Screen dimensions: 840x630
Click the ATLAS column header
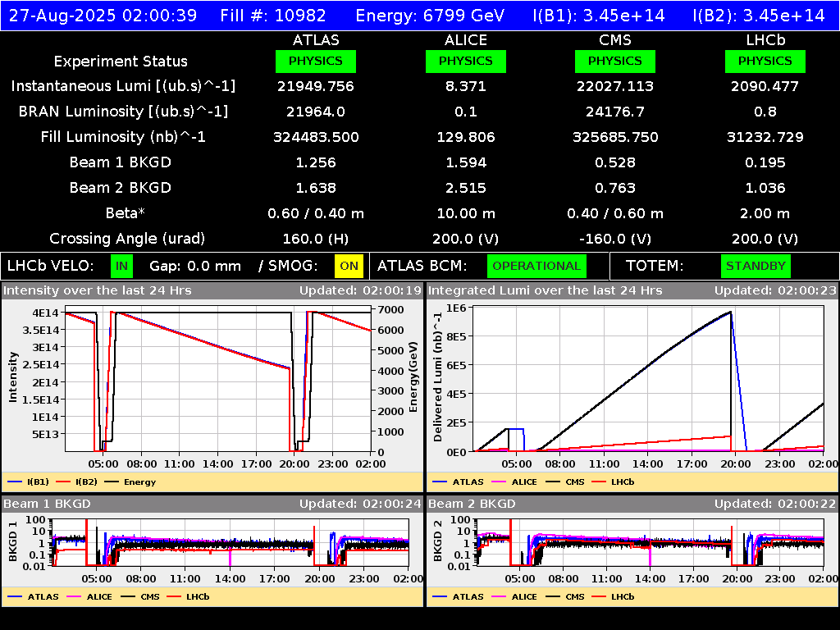(316, 39)
